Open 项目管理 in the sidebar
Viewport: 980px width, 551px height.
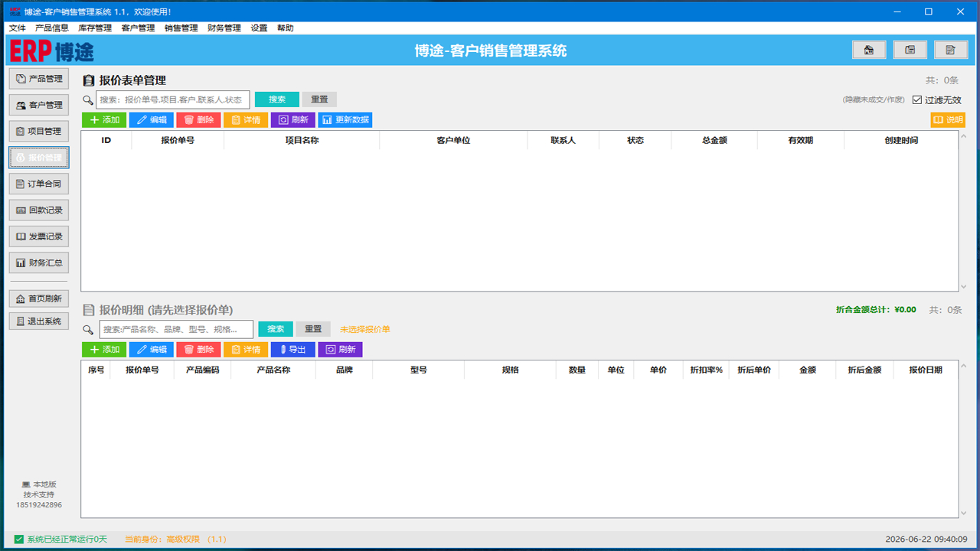[39, 131]
